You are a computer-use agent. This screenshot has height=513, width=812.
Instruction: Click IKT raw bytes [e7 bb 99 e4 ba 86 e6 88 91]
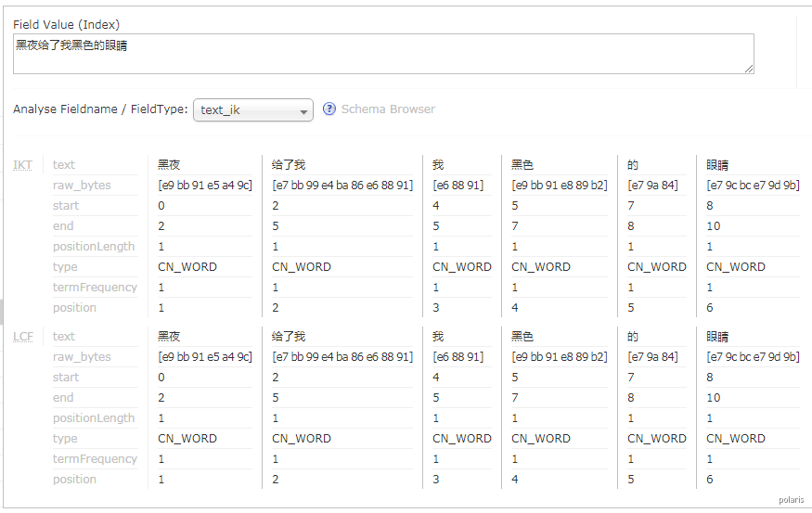(342, 186)
